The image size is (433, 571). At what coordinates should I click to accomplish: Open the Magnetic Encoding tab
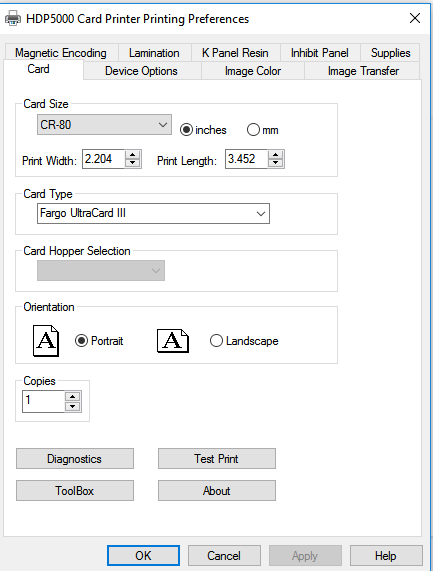pos(61,53)
